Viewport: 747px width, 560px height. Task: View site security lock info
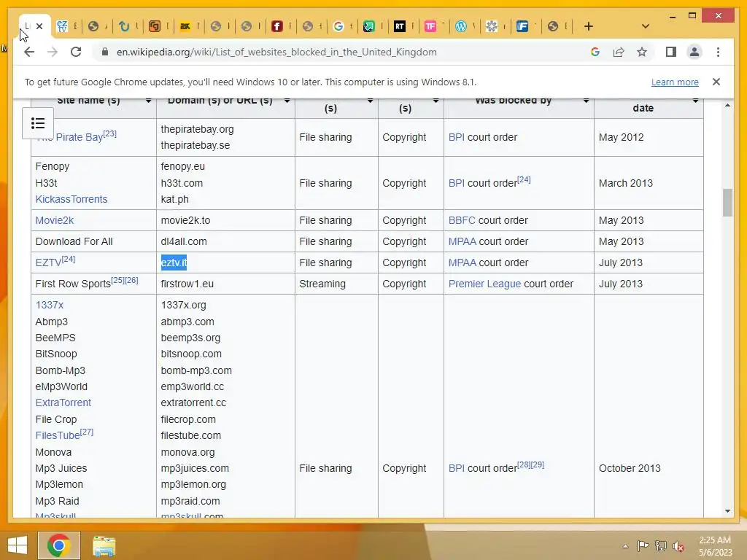[105, 52]
